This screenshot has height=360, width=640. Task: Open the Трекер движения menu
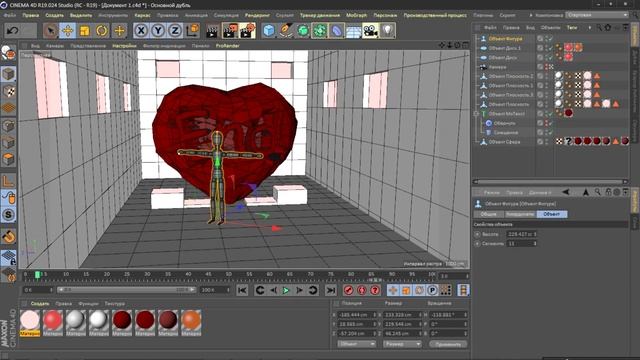pyautogui.click(x=320, y=15)
